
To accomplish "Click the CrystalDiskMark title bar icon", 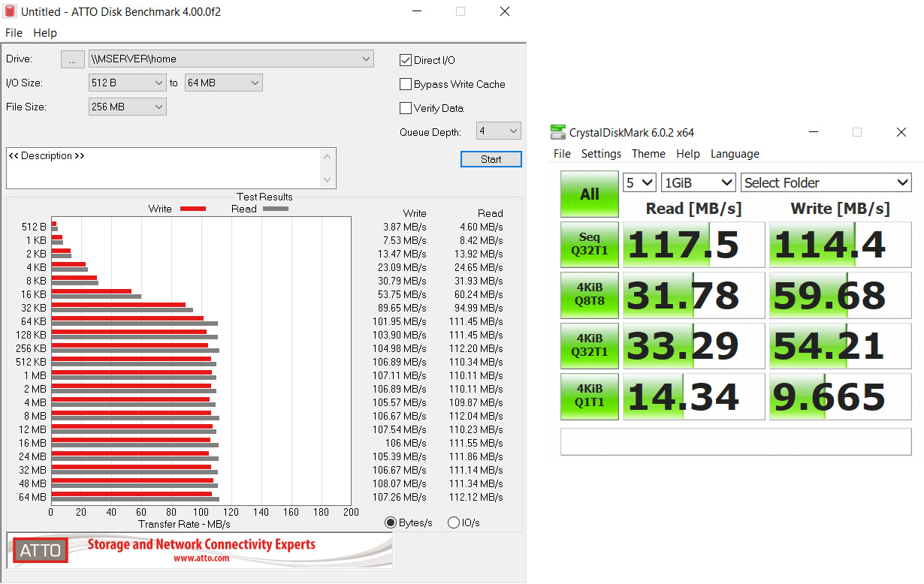I will pos(557,132).
